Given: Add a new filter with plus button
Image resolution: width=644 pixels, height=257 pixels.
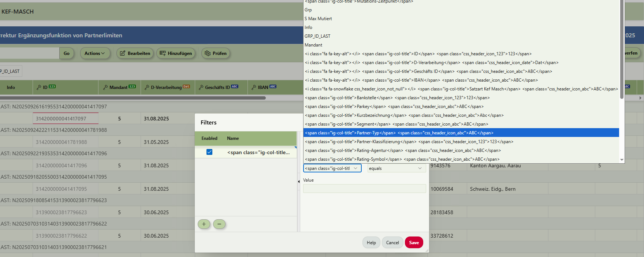Looking at the screenshot, I should 204,224.
